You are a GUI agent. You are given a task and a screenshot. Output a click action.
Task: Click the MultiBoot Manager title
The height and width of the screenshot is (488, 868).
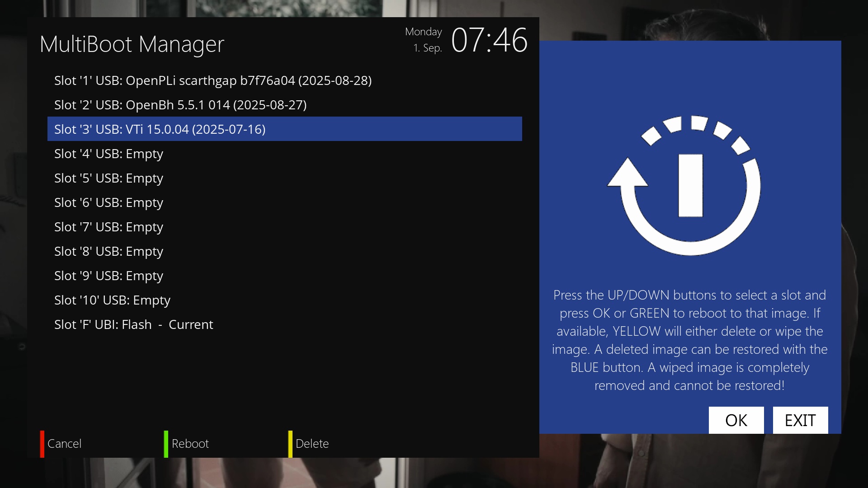point(132,44)
